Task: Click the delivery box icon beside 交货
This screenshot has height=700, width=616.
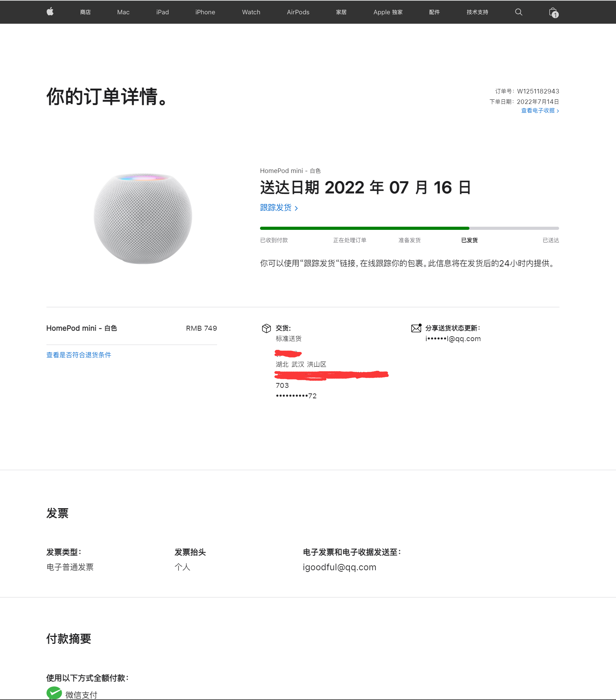Action: tap(266, 328)
